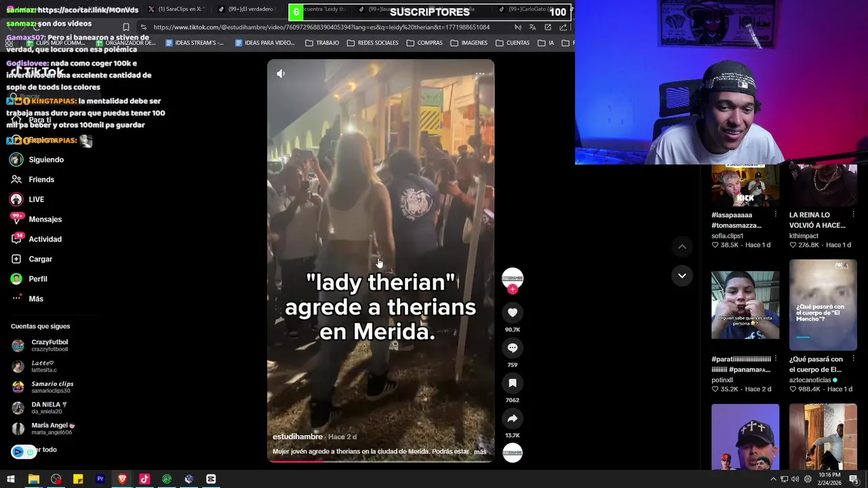
Task: Click the video progress bar
Action: 380,462
